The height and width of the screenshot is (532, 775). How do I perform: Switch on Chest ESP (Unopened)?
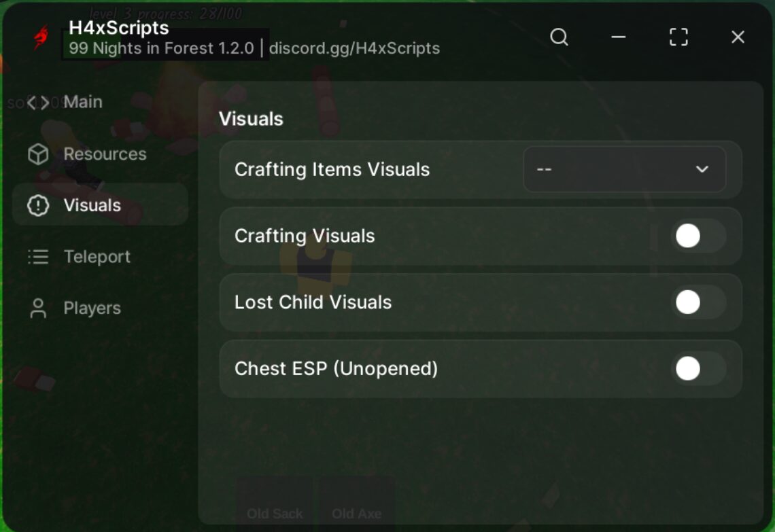[698, 368]
